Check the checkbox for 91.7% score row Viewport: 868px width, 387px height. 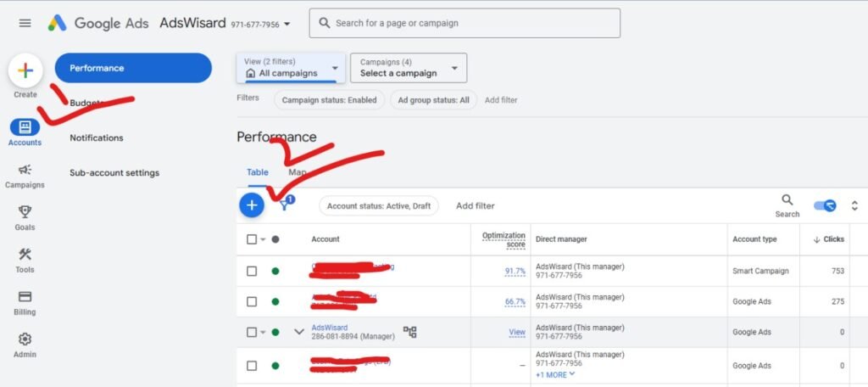tap(252, 271)
